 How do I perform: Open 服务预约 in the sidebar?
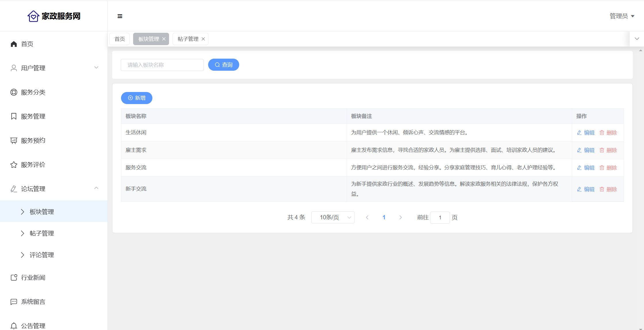(x=33, y=141)
